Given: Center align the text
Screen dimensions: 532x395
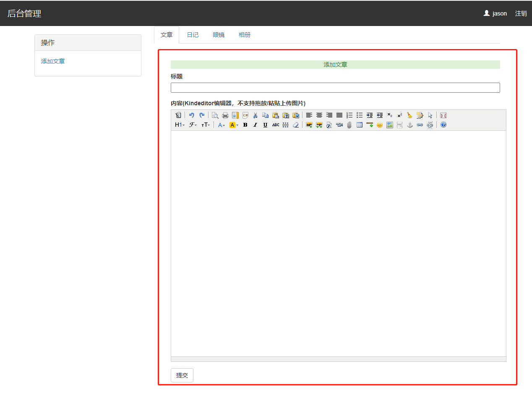Looking at the screenshot, I should pos(319,115).
